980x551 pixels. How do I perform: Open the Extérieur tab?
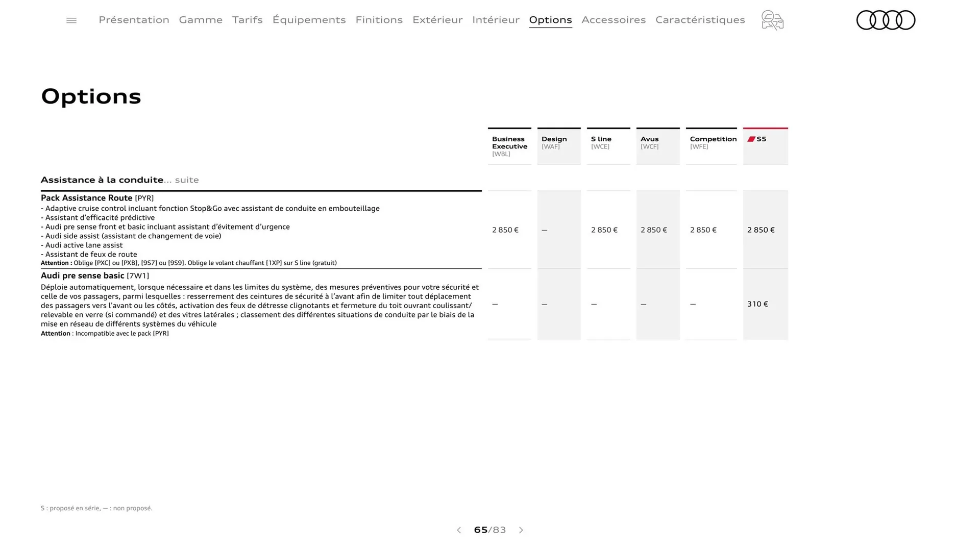[437, 19]
